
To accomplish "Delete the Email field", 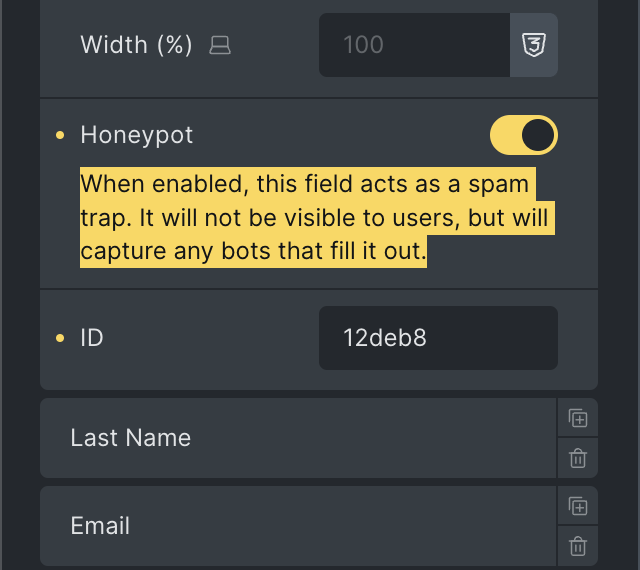I will 577,546.
